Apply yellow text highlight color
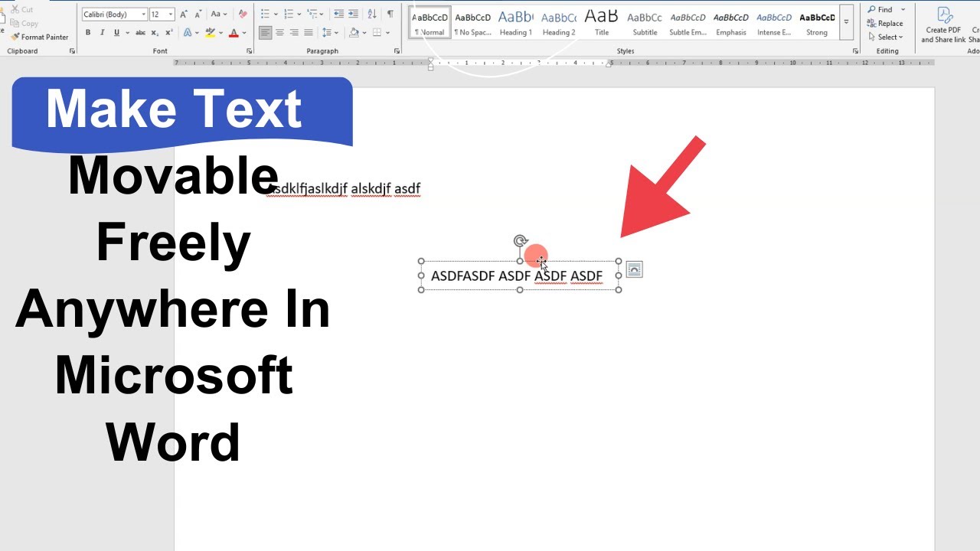 coord(210,32)
